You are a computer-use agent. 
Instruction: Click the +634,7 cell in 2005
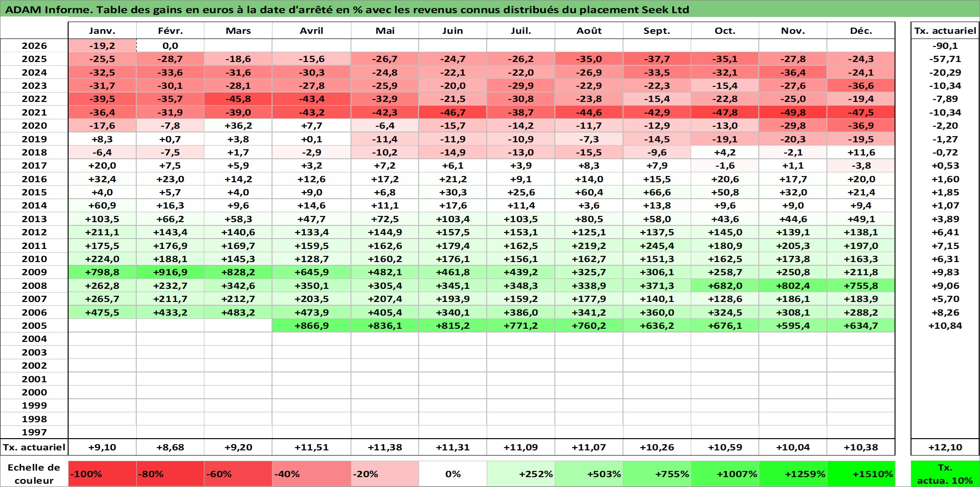click(x=861, y=325)
